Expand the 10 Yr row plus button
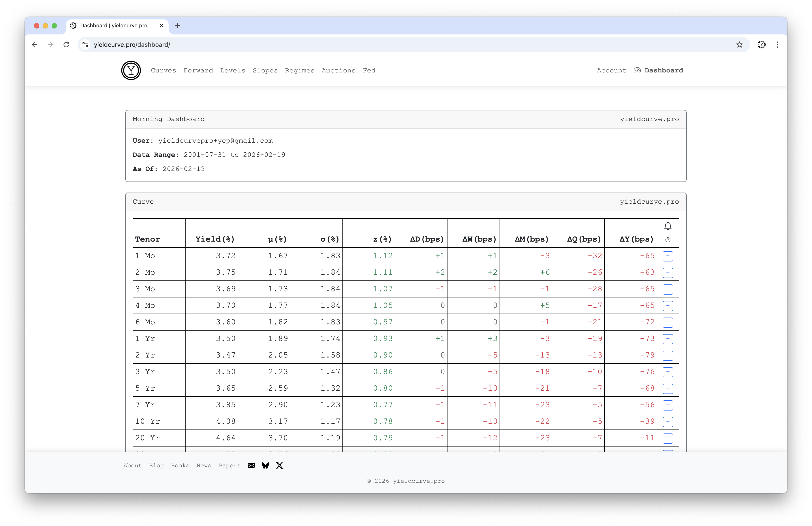Image resolution: width=812 pixels, height=526 pixels. (668, 422)
